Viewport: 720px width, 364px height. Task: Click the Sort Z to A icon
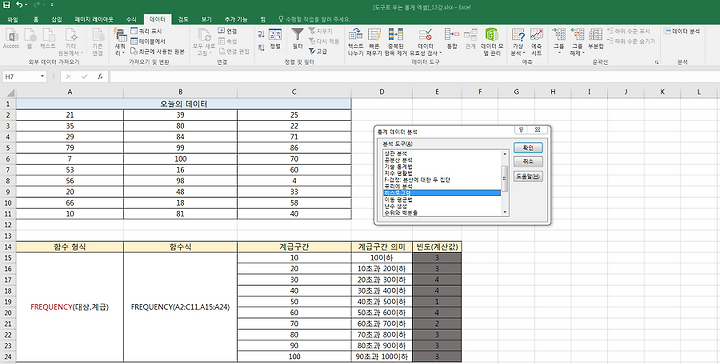(x=261, y=47)
